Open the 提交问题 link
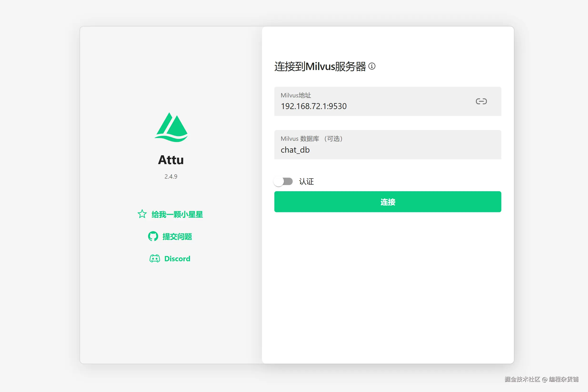Image resolution: width=588 pixels, height=392 pixels. point(177,236)
